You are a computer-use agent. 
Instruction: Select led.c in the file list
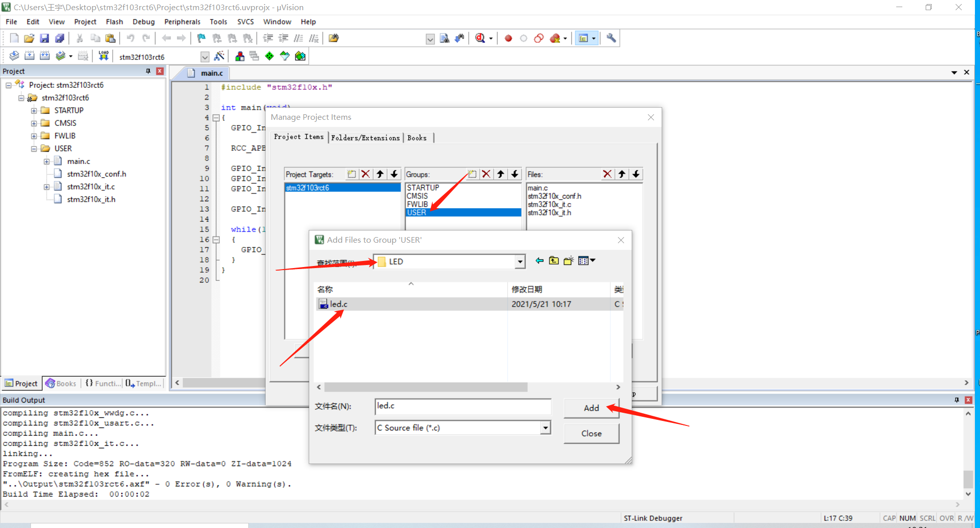tap(339, 304)
